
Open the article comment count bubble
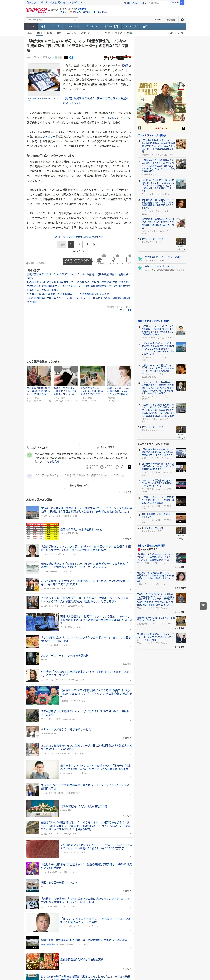[x=51, y=57]
